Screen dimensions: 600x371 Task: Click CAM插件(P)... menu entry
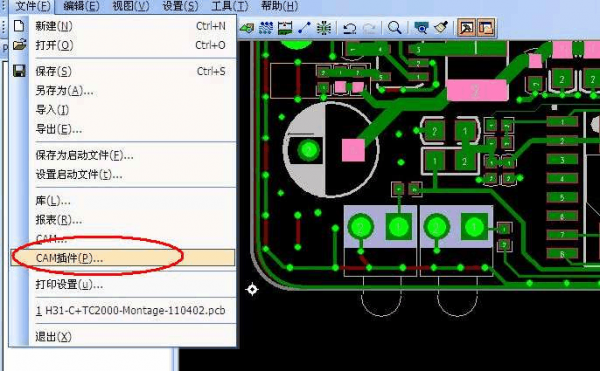(x=123, y=258)
